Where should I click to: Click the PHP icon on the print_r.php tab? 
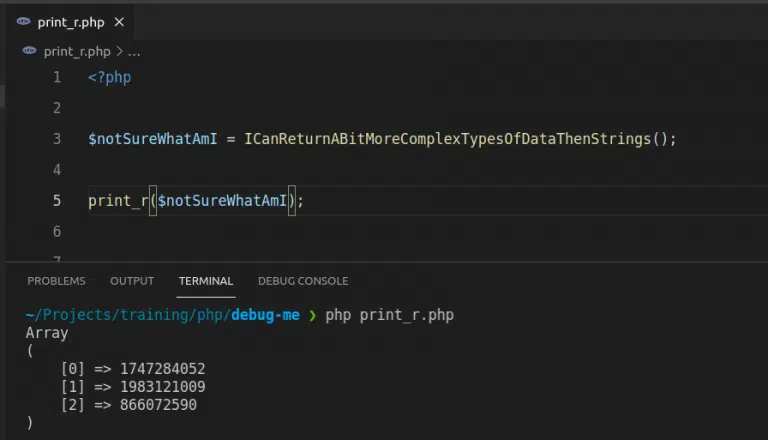[x=23, y=22]
